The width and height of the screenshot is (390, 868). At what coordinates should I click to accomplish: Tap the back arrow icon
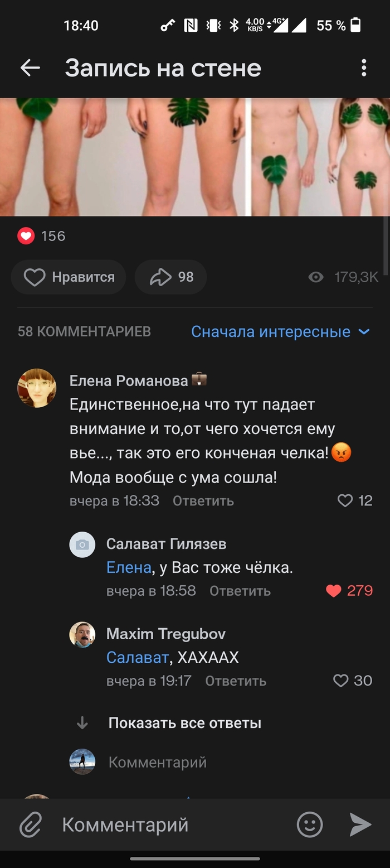(30, 68)
